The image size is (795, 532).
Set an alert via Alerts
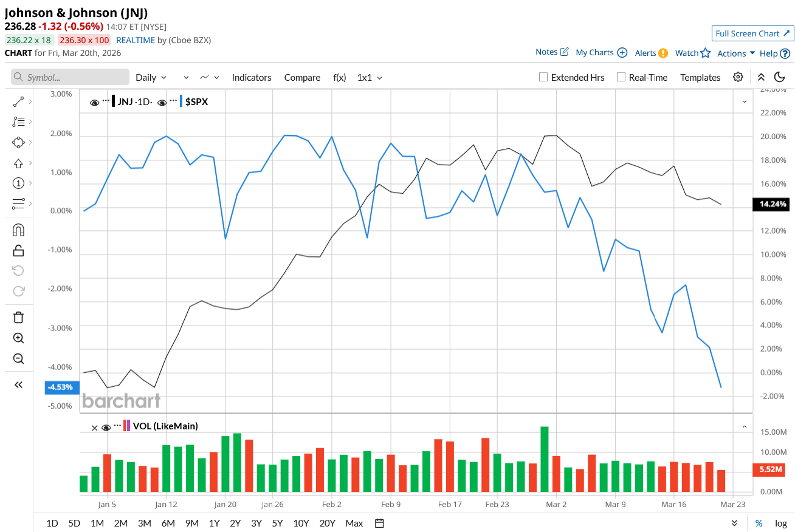[x=652, y=53]
